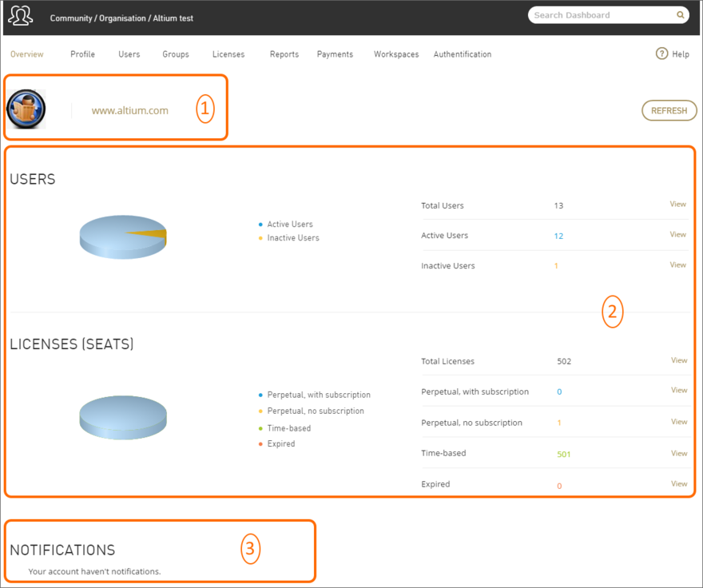Image resolution: width=703 pixels, height=588 pixels.
Task: Switch to the Profile tab
Action: (82, 54)
